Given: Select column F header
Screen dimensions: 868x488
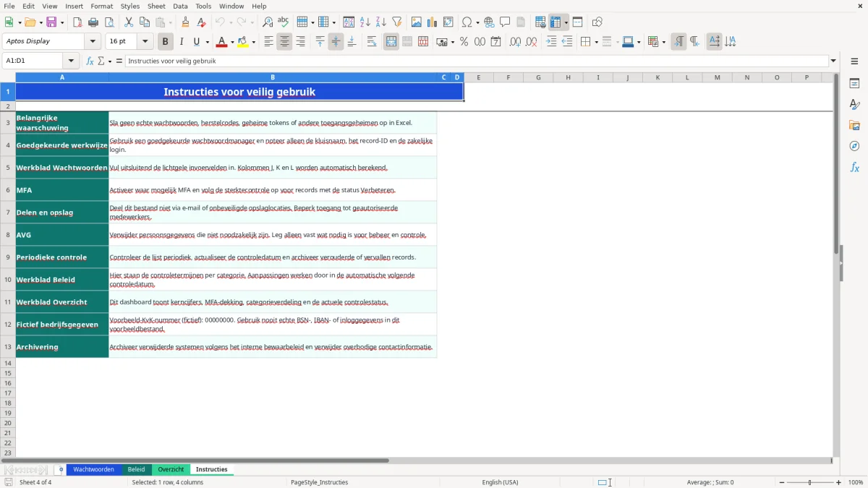Looking at the screenshot, I should [x=509, y=77].
